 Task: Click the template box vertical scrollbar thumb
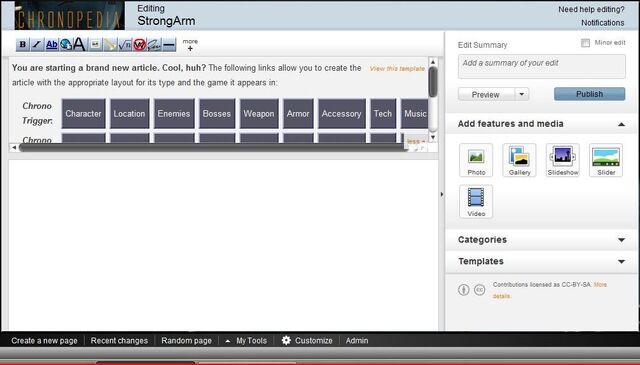(x=433, y=82)
